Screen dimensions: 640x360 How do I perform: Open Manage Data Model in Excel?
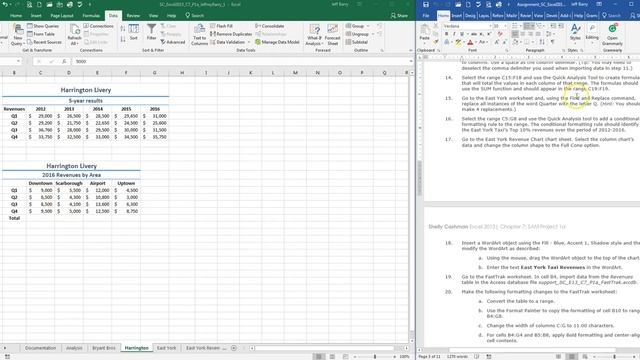click(277, 42)
